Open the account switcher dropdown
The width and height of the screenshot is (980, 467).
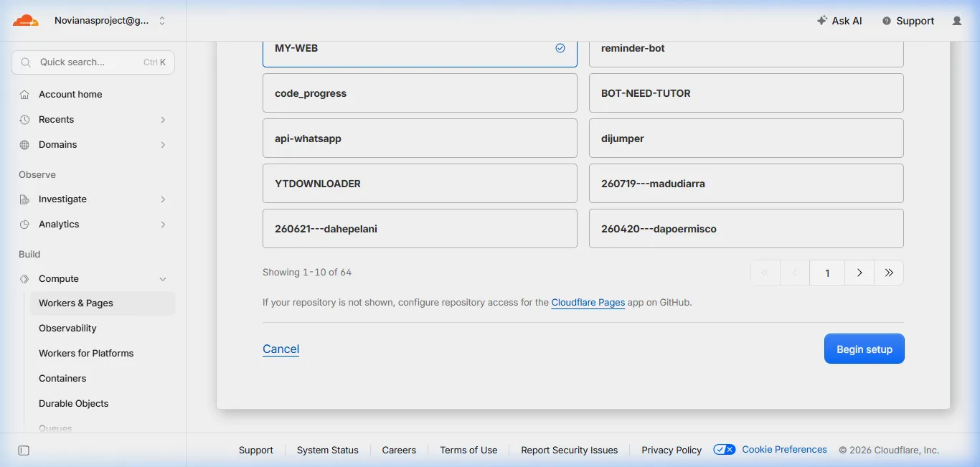(x=110, y=21)
